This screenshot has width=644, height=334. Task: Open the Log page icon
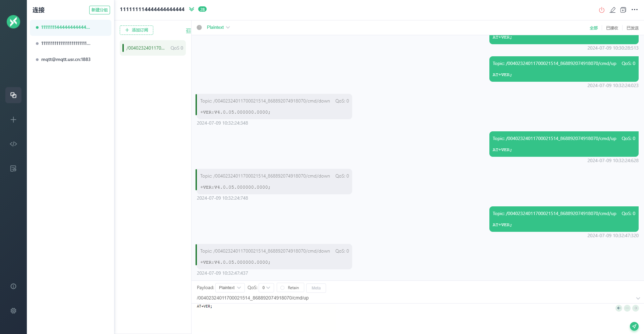(13, 169)
